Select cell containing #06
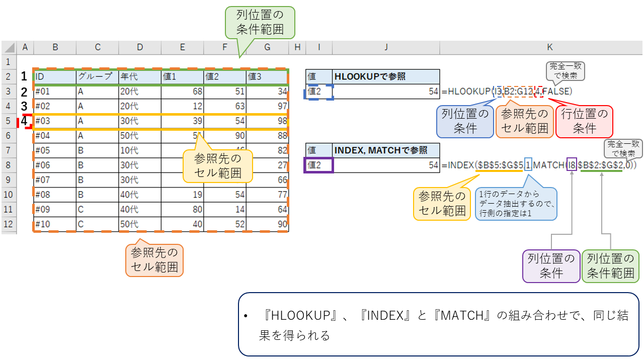This screenshot has height=362, width=644. pyautogui.click(x=55, y=165)
